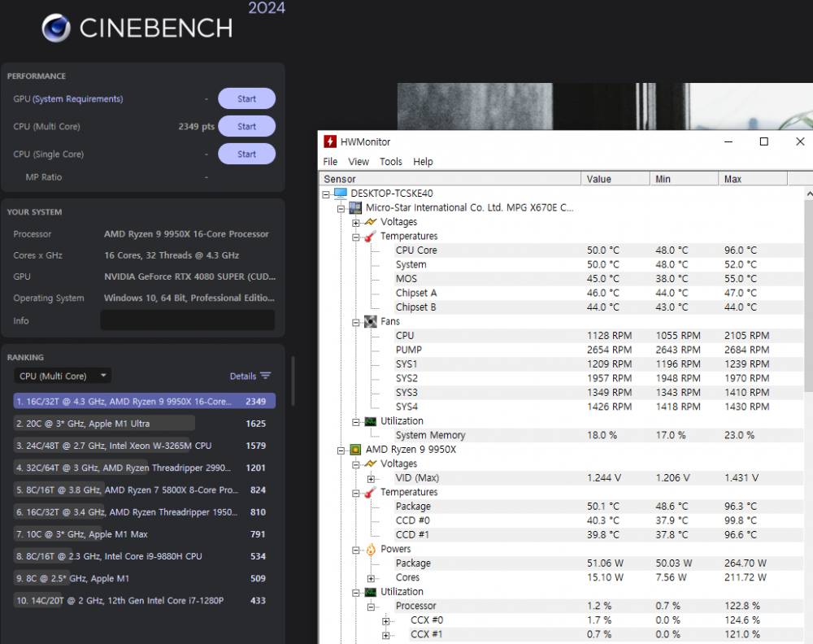Collapse the Powers node
Image resolution: width=813 pixels, height=644 pixels.
point(356,550)
